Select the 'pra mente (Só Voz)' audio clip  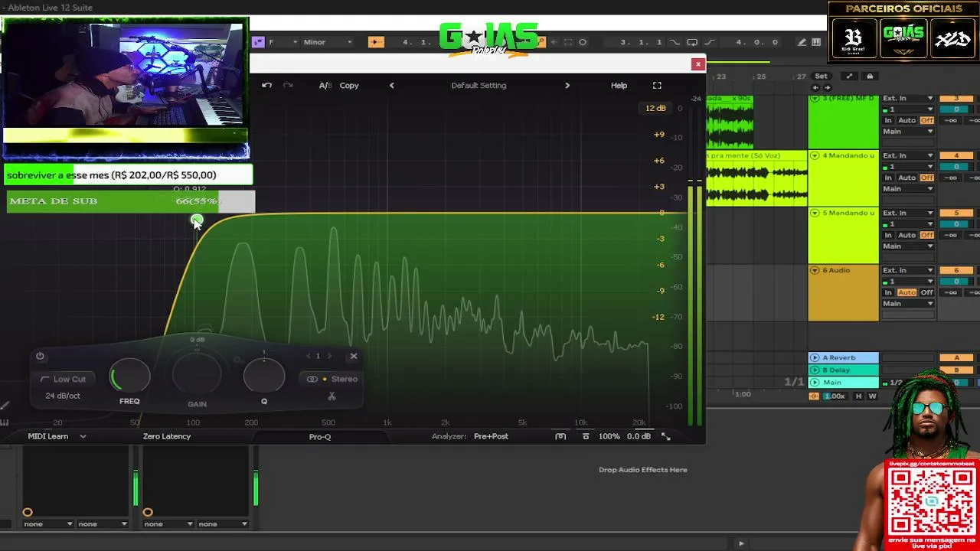pyautogui.click(x=756, y=179)
